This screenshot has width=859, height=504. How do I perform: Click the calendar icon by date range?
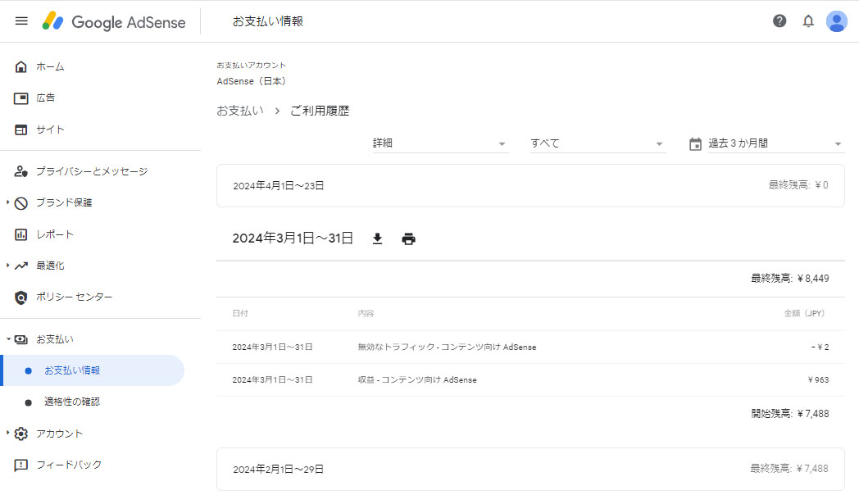(x=695, y=143)
